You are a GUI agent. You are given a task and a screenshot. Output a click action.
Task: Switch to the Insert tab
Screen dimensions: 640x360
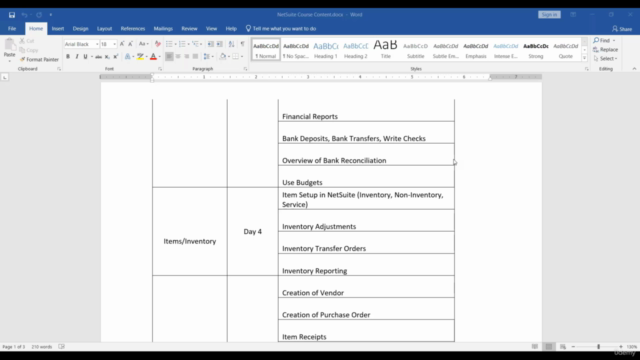(58, 29)
